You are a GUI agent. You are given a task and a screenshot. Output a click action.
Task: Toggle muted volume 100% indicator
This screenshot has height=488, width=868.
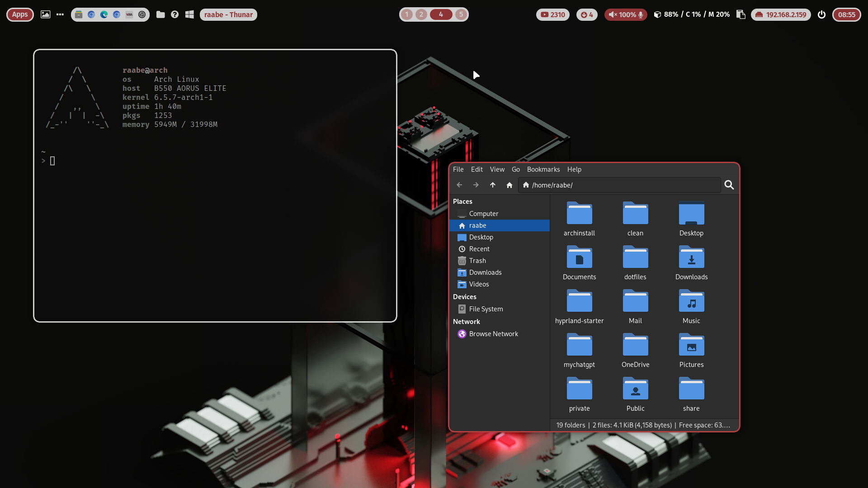point(625,14)
